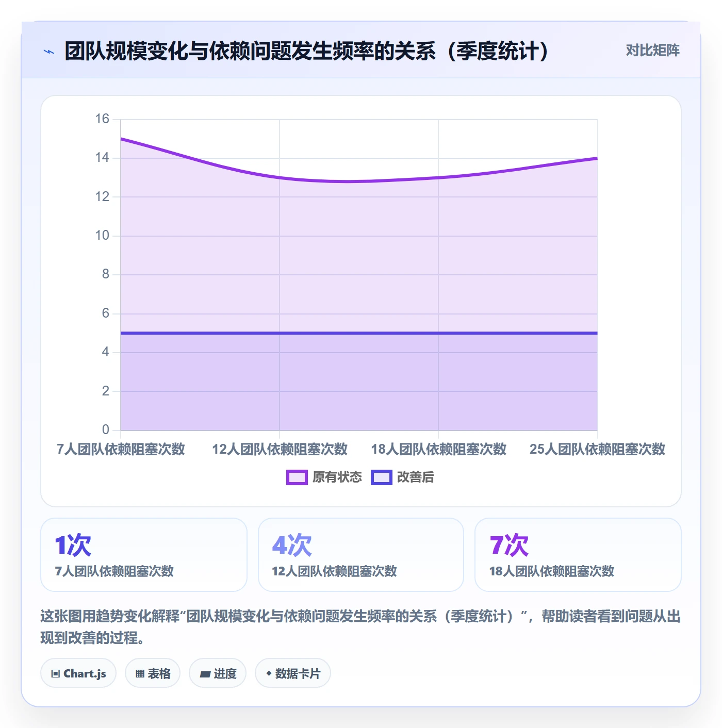
Task: Click 12人团队依赖阻塞次数 caption under 4次
Action: click(335, 571)
